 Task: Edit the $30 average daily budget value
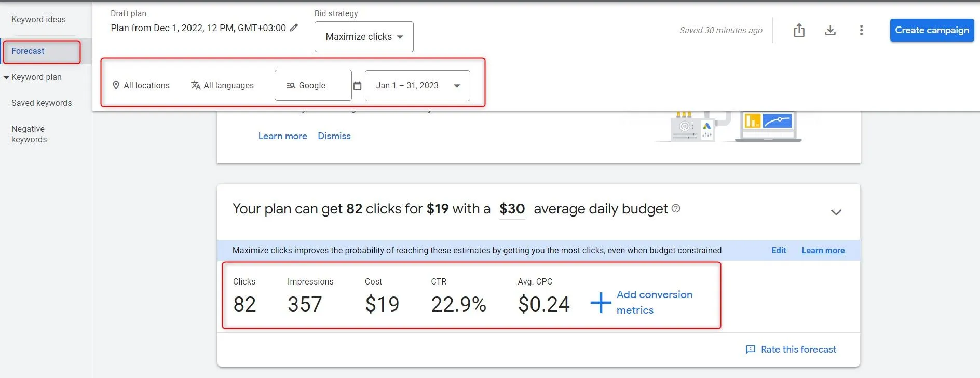click(x=512, y=209)
